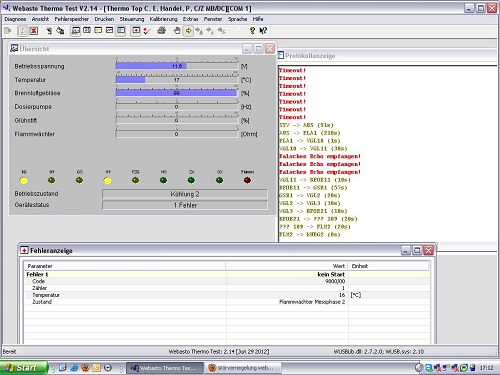Open the Ansicht menu
Viewport: 500px width, 375px height.
tap(40, 19)
